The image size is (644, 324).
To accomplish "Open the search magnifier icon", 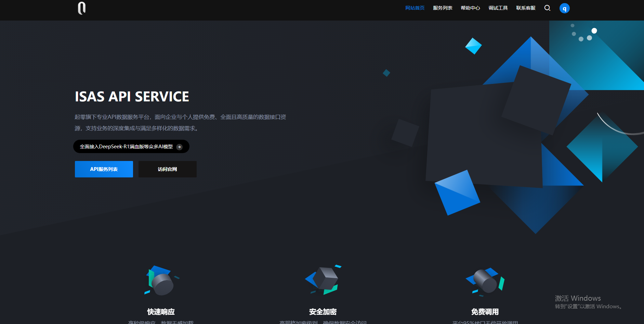I will tap(547, 8).
